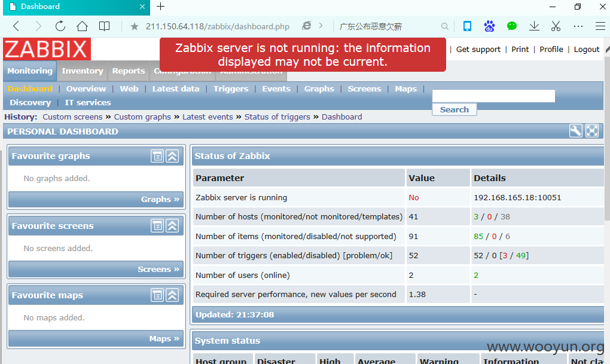Open the Triggers submenu item
This screenshot has height=364, width=610.
[231, 88]
